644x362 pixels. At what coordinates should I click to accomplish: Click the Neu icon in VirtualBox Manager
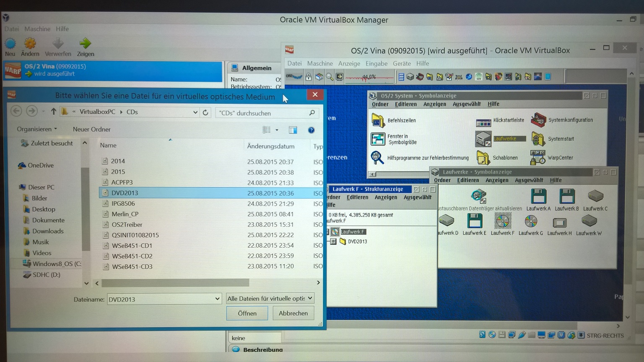click(x=10, y=44)
